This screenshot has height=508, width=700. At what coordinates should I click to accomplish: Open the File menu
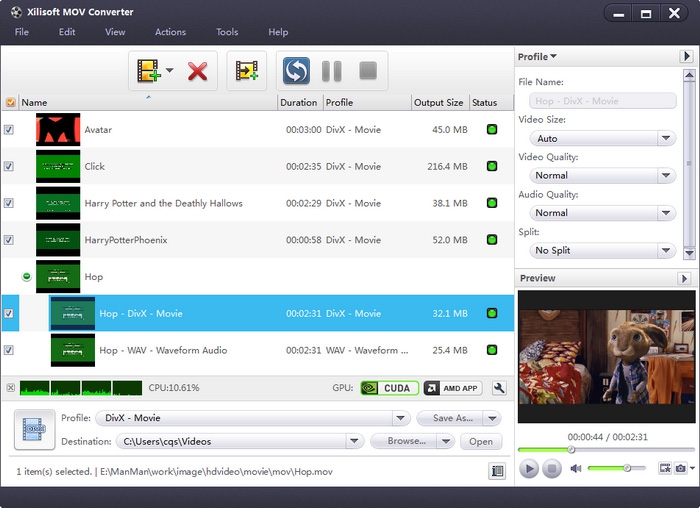click(x=21, y=32)
